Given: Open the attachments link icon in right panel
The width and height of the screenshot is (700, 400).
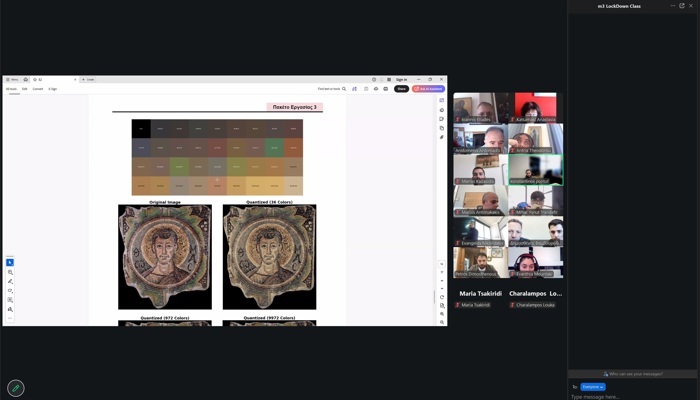Looking at the screenshot, I should pos(442,137).
